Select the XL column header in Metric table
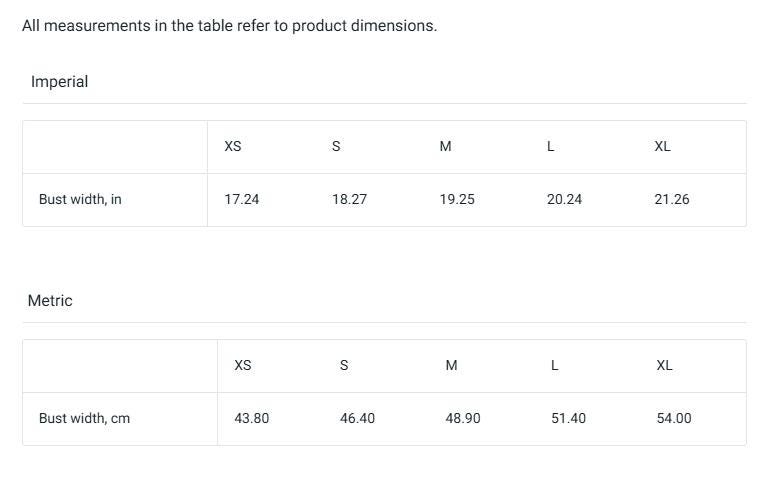 664,366
